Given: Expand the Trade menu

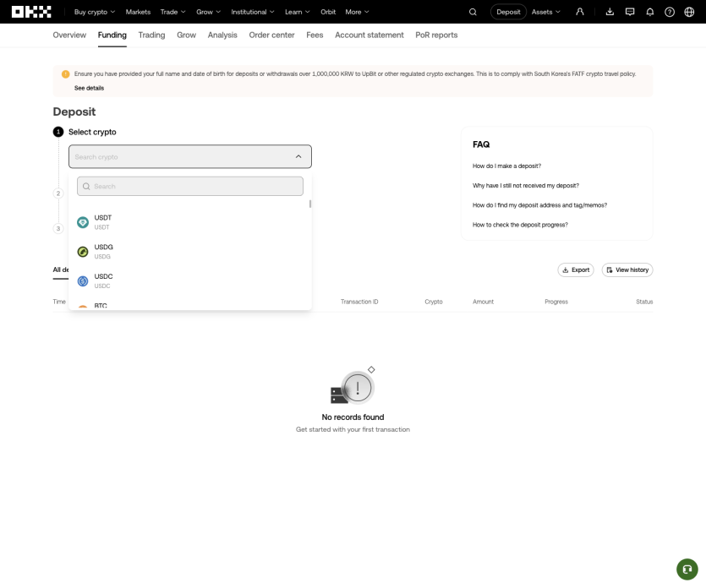Looking at the screenshot, I should (x=172, y=12).
